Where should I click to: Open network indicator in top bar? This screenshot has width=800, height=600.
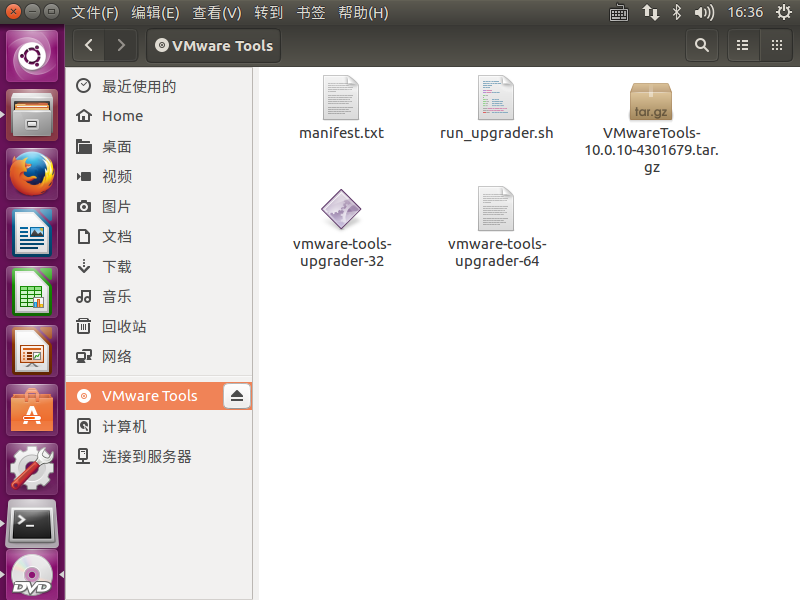pyautogui.click(x=651, y=12)
